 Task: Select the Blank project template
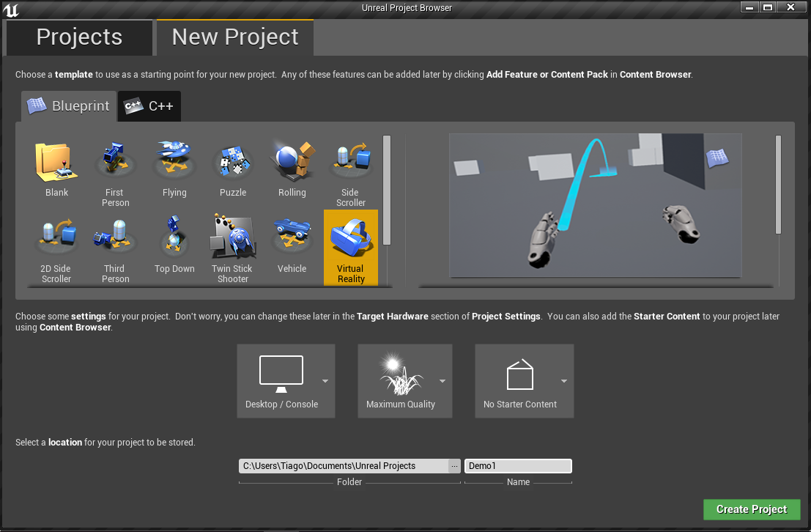tap(56, 170)
